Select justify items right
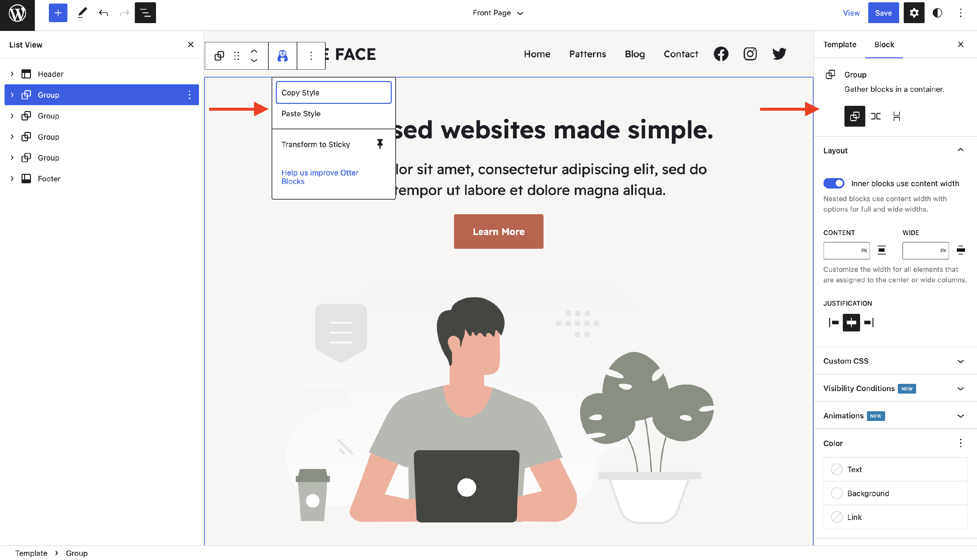This screenshot has width=977, height=560. [869, 322]
